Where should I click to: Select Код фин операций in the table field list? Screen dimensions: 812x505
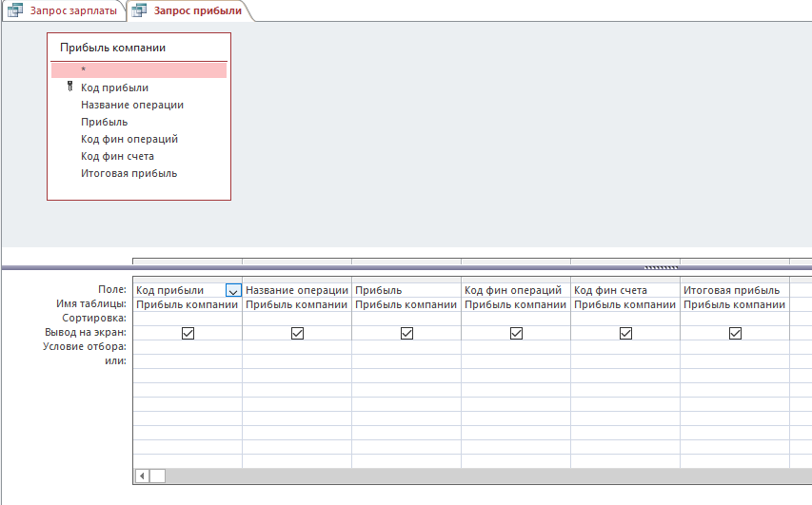(129, 139)
